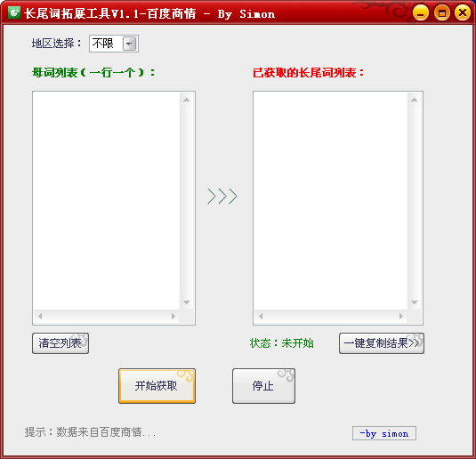Close the 长尾词拓展工具 window
476x459 pixels.
point(463,13)
